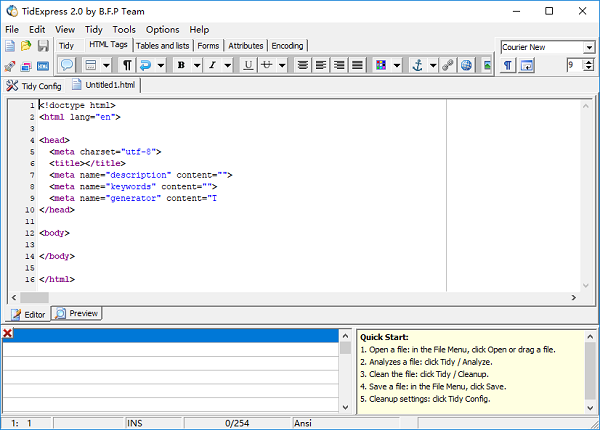The width and height of the screenshot is (600, 430).
Task: Switch to the Preview tab
Action: (77, 313)
